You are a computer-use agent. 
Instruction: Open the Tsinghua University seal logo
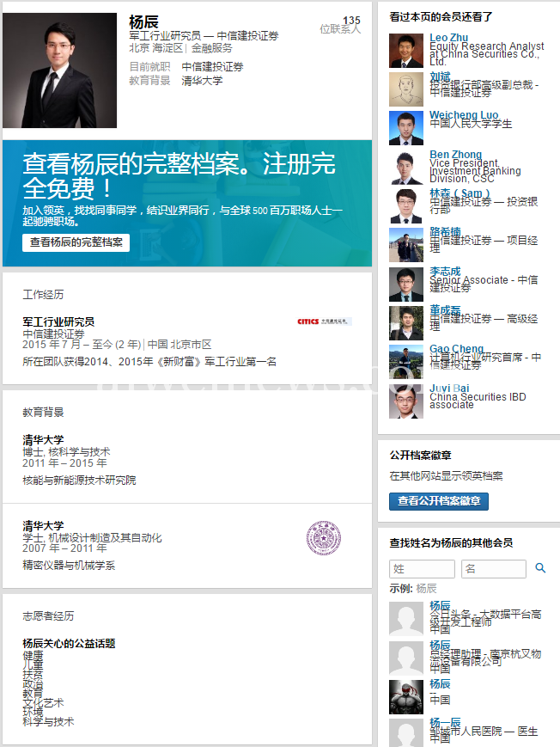tap(324, 538)
